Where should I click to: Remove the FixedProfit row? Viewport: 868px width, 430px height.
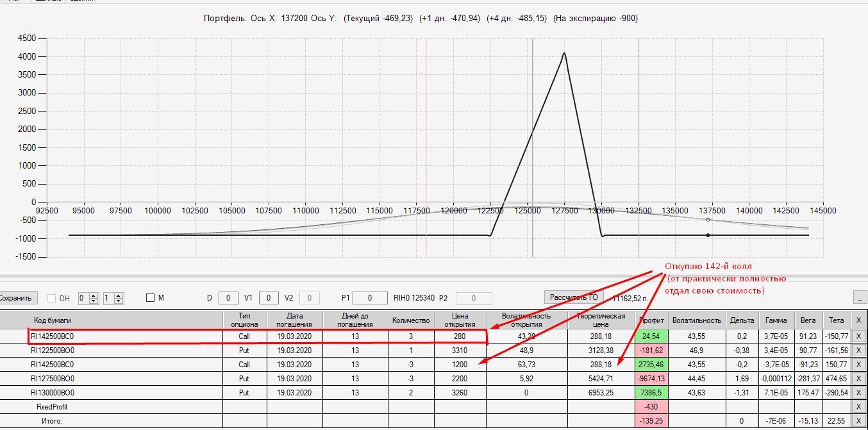(x=859, y=406)
